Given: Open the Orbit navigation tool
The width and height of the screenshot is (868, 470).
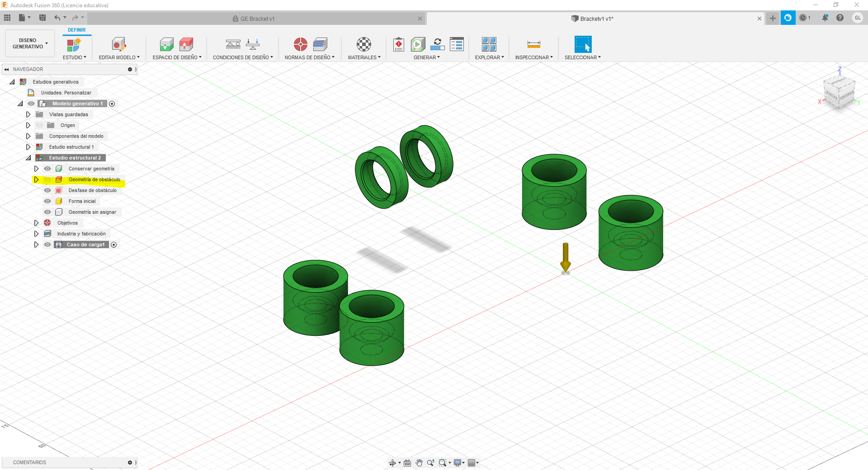Looking at the screenshot, I should [x=392, y=462].
